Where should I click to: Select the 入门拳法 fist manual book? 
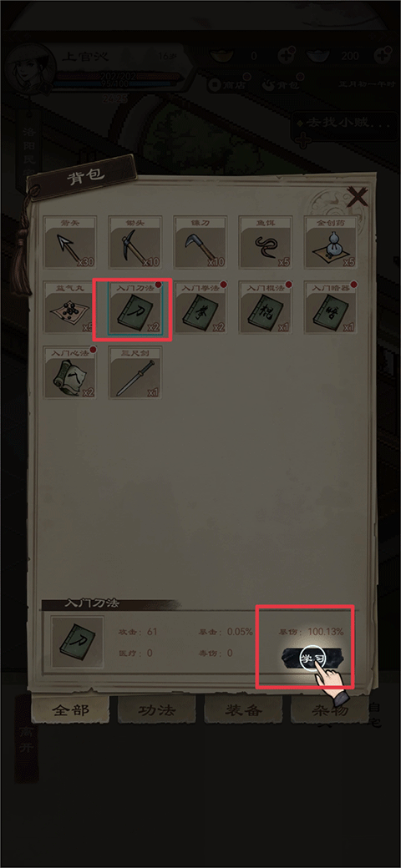point(200,307)
